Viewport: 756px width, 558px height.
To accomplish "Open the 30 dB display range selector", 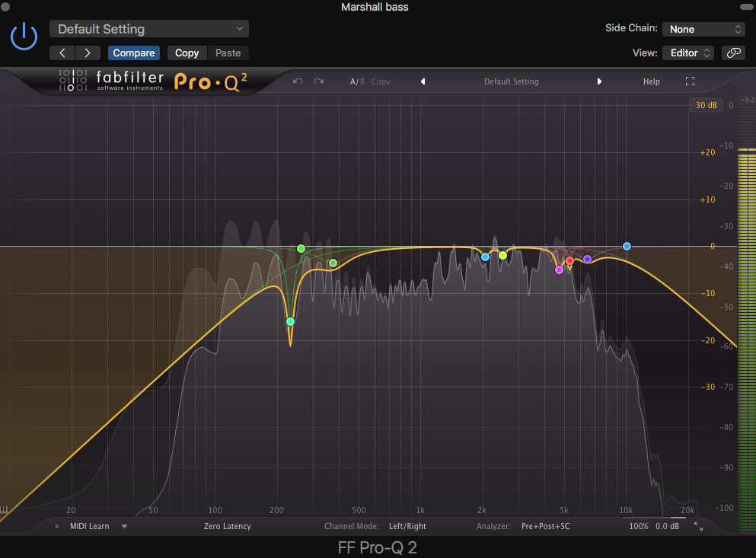I will coord(706,104).
